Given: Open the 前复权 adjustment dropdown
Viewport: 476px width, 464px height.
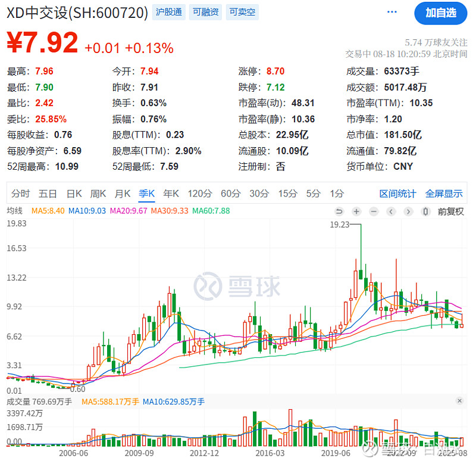Looking at the screenshot, I should click(x=451, y=211).
